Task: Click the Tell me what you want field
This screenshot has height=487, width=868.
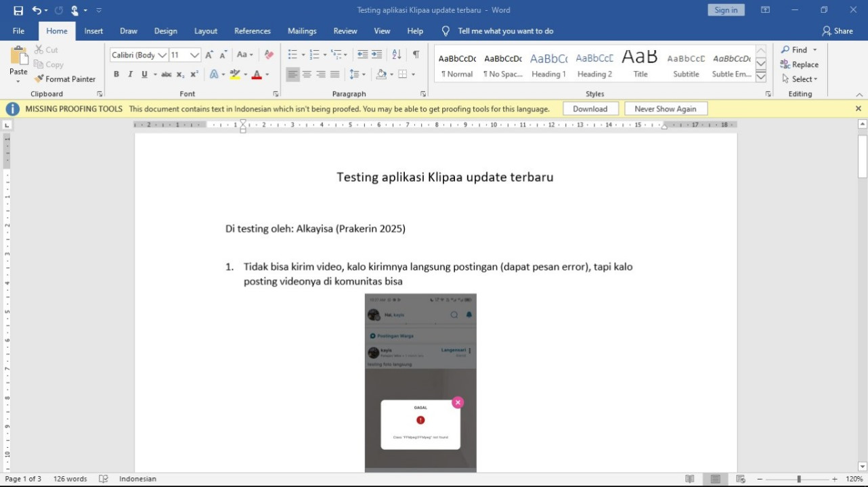Action: tap(505, 31)
